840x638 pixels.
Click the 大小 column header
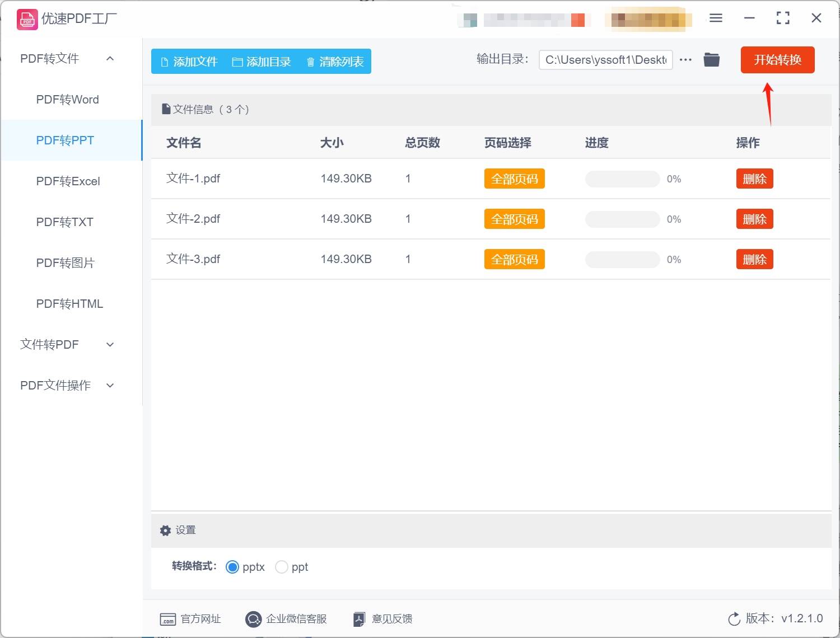tap(332, 143)
